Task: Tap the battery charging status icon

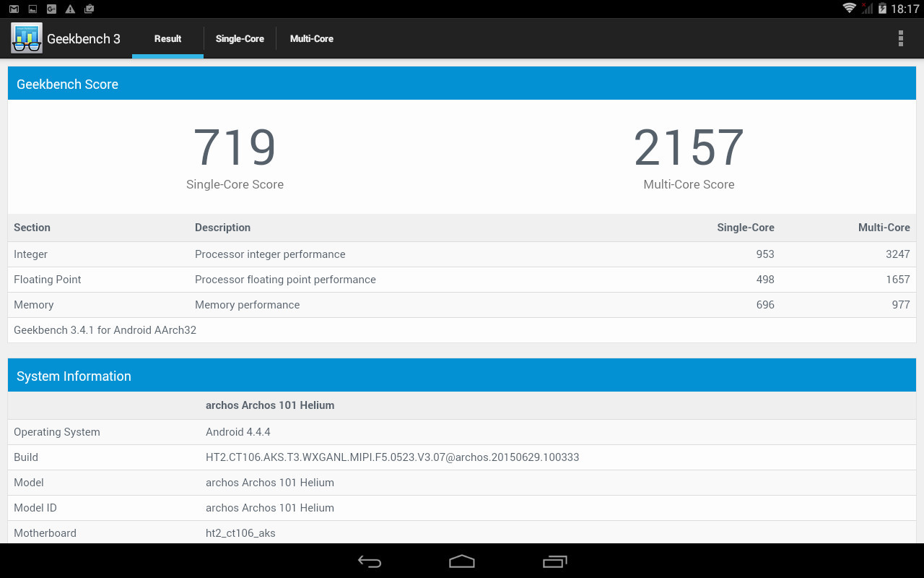Action: [x=882, y=9]
